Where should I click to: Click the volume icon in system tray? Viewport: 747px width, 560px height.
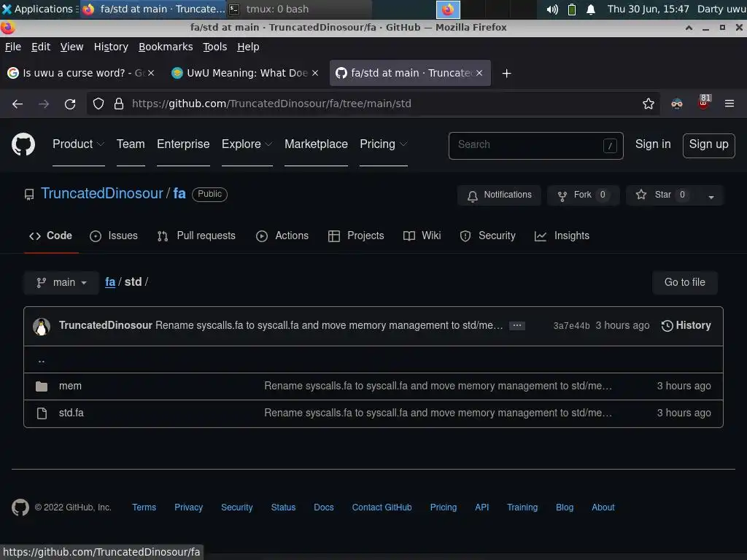tap(552, 9)
